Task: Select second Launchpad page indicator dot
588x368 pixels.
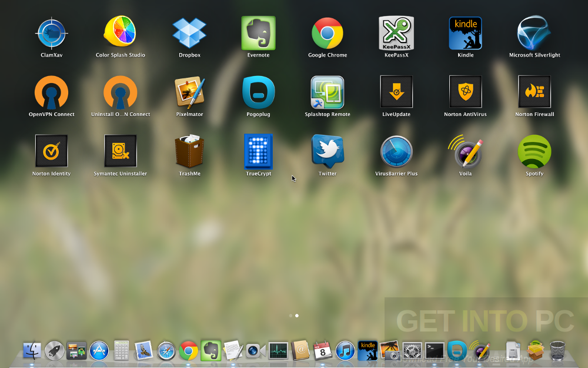Action: (297, 316)
